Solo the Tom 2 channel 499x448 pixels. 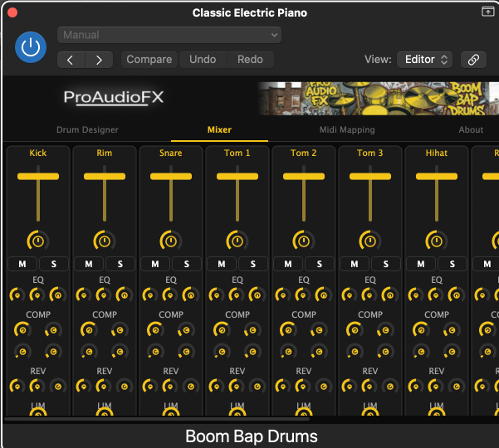320,264
